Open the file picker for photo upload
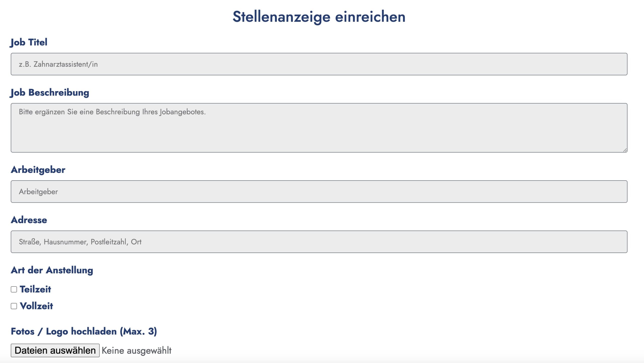The image size is (644, 363). point(55,350)
